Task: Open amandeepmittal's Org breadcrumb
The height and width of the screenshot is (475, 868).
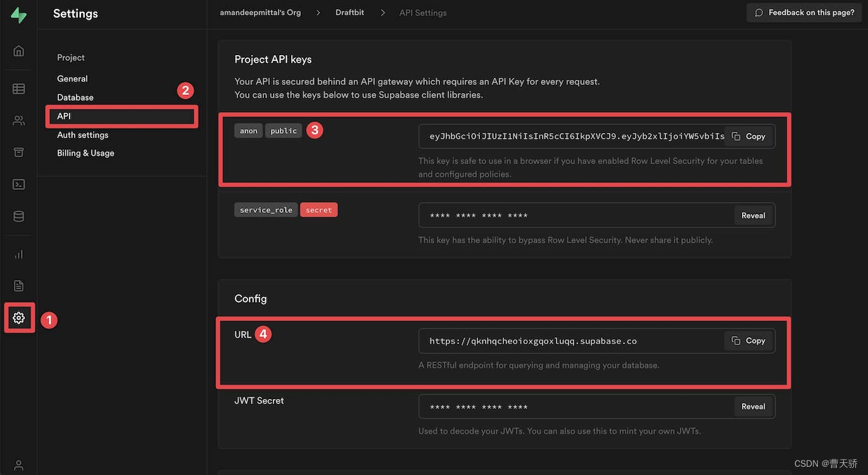Action: 260,13
